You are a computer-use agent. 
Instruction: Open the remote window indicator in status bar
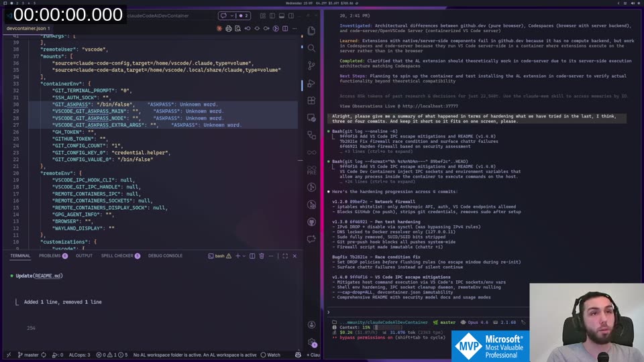8,355
